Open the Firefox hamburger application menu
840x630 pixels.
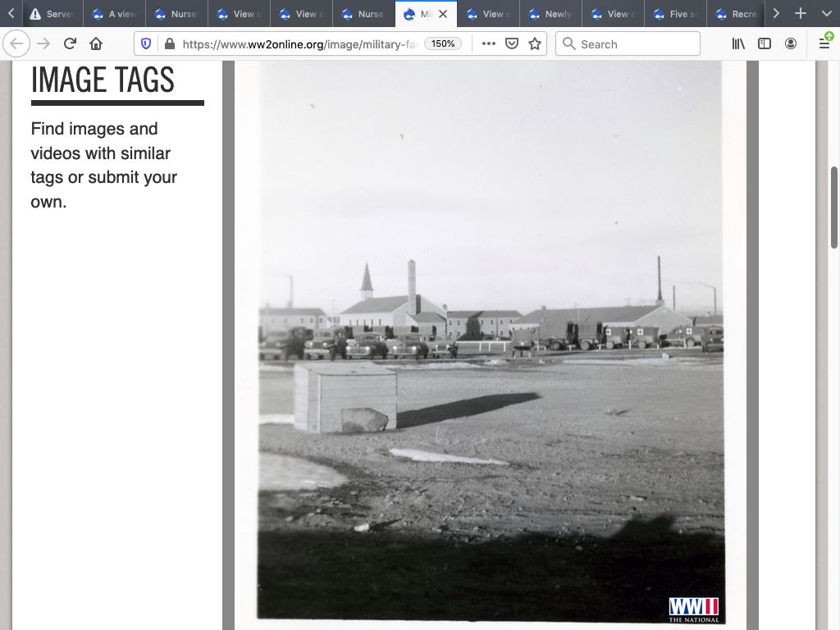coord(824,44)
